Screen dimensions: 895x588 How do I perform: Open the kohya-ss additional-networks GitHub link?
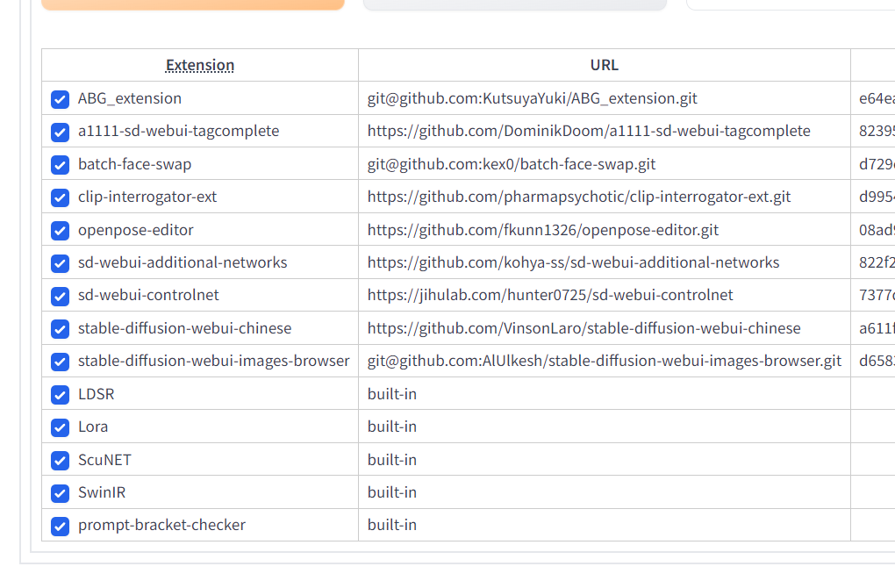pos(573,262)
